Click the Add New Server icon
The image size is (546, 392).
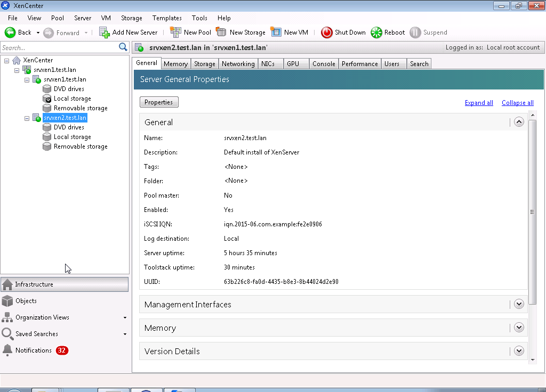coord(105,32)
